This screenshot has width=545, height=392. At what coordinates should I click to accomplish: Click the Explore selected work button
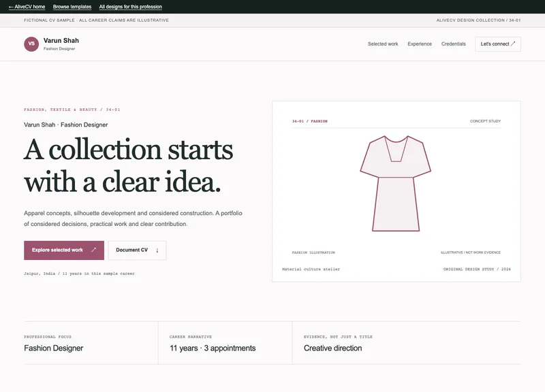pos(64,250)
